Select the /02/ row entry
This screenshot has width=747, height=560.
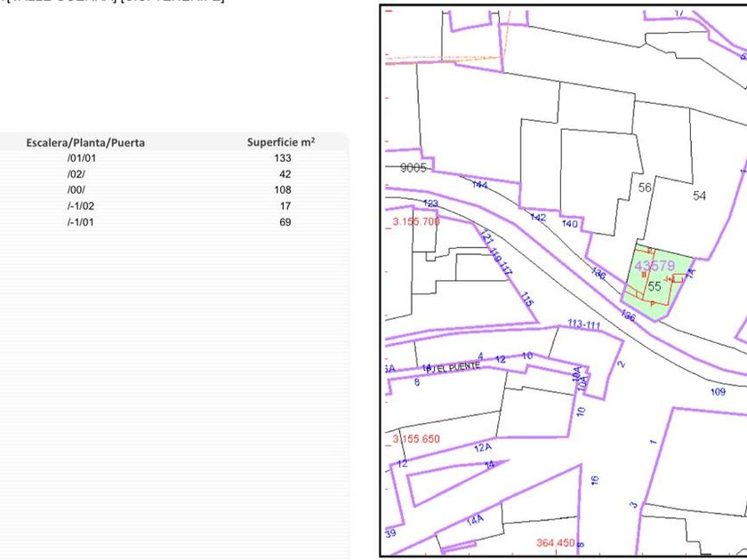coord(76,174)
